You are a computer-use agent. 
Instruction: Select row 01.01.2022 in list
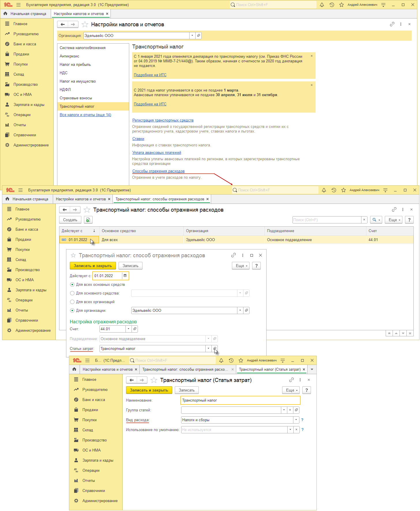pyautogui.click(x=236, y=240)
